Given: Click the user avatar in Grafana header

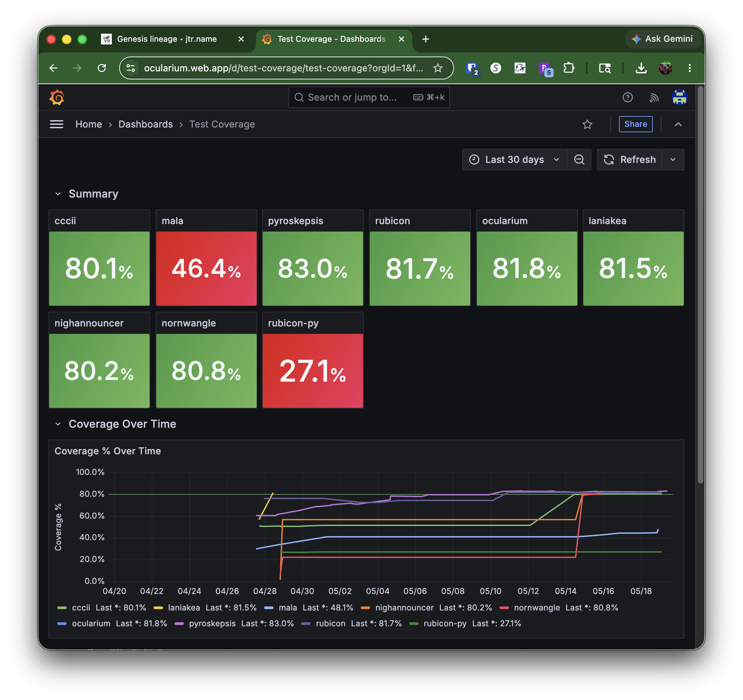Looking at the screenshot, I should pyautogui.click(x=679, y=98).
